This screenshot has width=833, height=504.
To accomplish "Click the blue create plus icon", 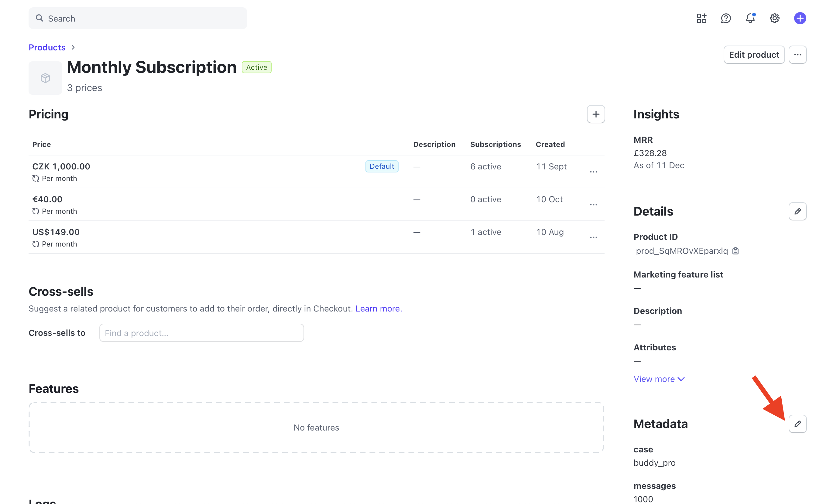I will click(800, 18).
